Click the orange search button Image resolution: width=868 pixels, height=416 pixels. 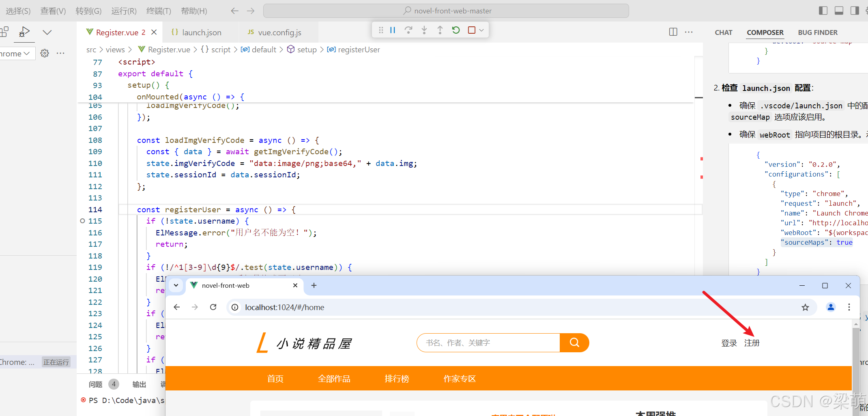(574, 343)
